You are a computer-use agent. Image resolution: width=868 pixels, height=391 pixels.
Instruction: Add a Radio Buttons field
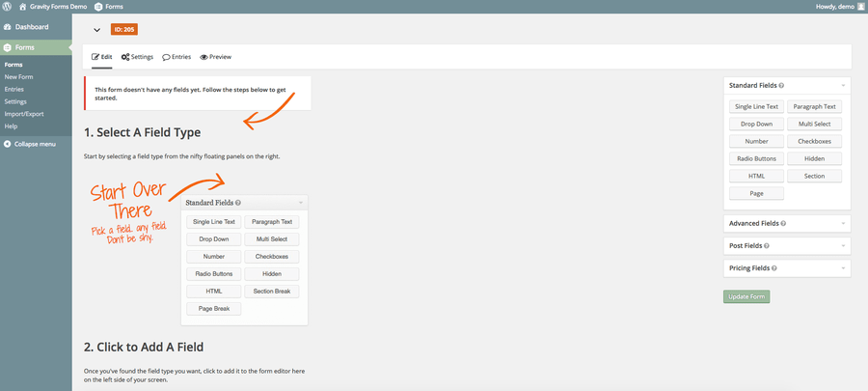(757, 158)
